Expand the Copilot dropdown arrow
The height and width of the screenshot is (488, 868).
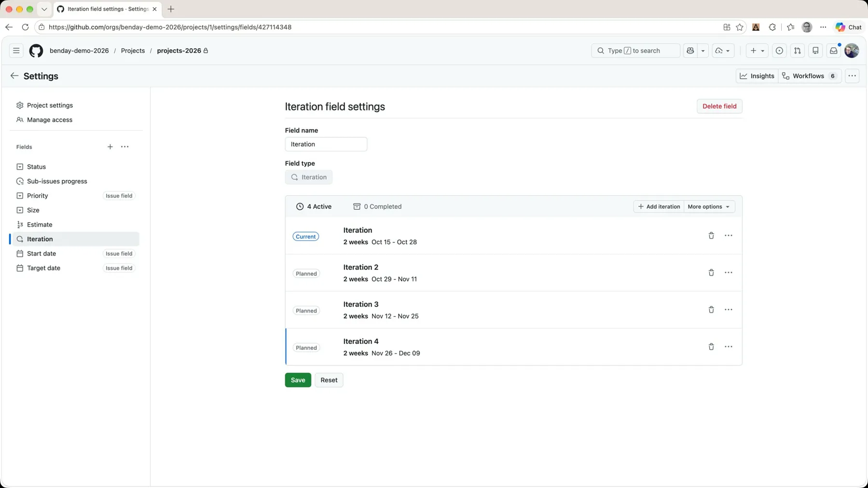pyautogui.click(x=703, y=51)
